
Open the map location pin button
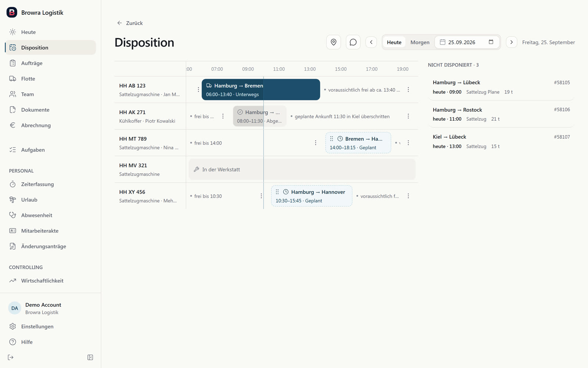coord(333,42)
